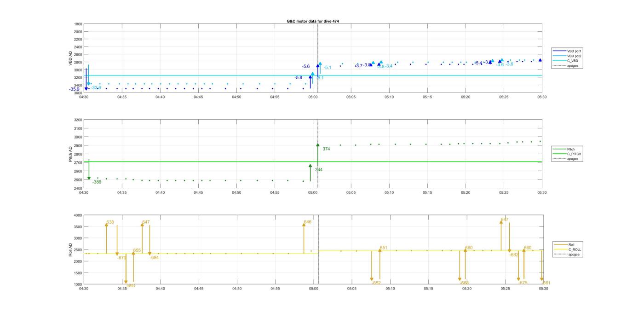The width and height of the screenshot is (644, 319).
Task: Click the '04:50' tick under the Roll plot
Action: [237, 288]
